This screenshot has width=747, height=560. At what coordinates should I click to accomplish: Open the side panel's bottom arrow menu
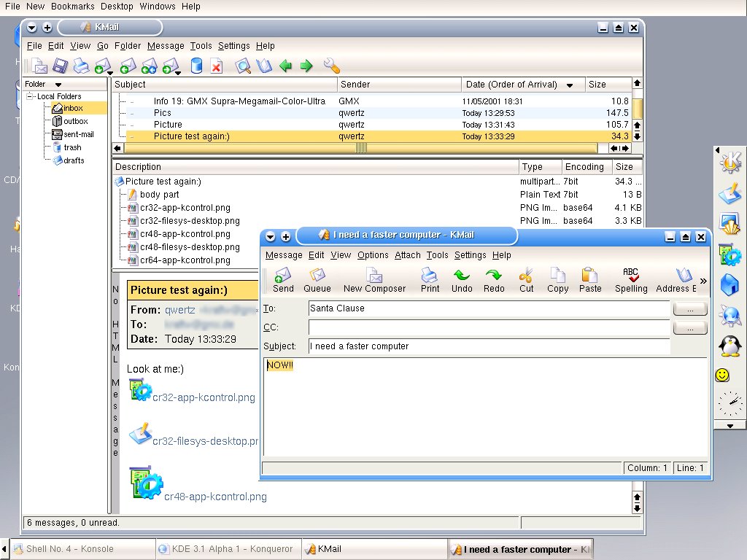pos(729,426)
